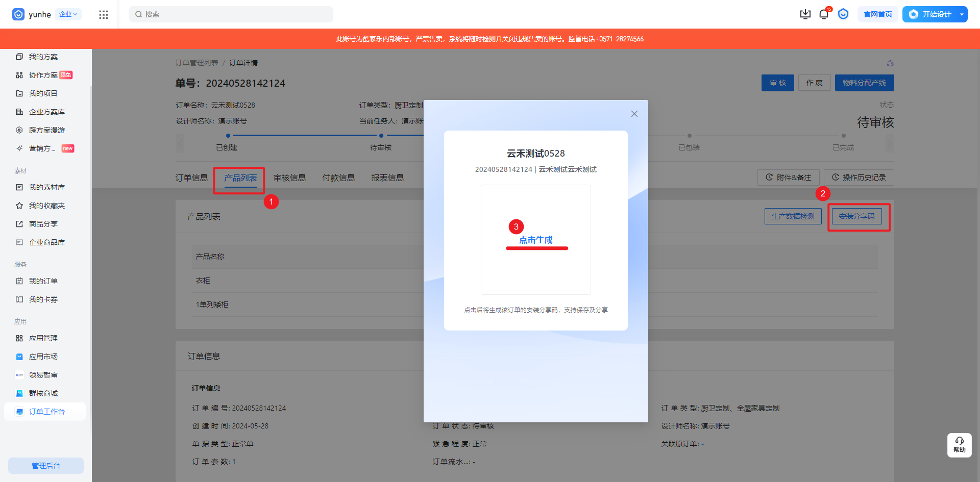This screenshot has width=980, height=482.
Task: Open the notification bell icon
Action: (823, 14)
